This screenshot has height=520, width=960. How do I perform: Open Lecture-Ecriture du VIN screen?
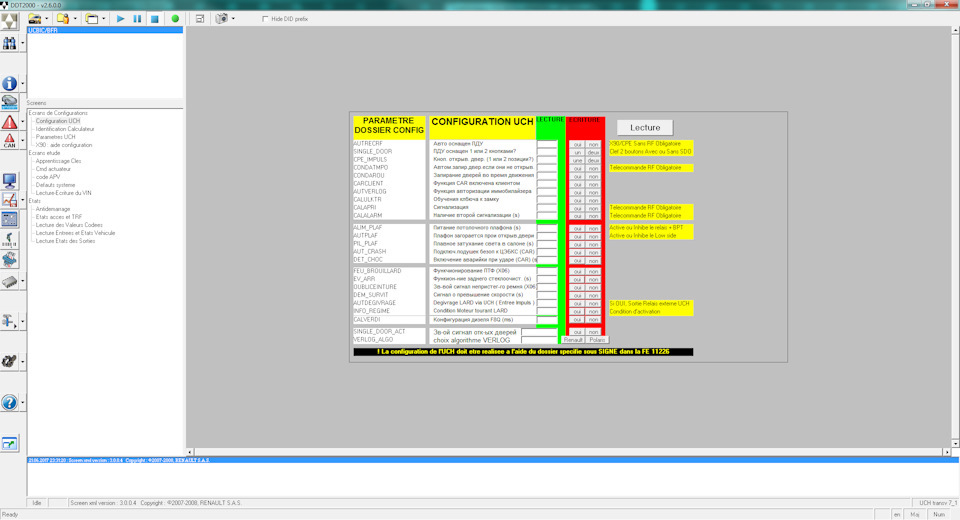pos(63,193)
